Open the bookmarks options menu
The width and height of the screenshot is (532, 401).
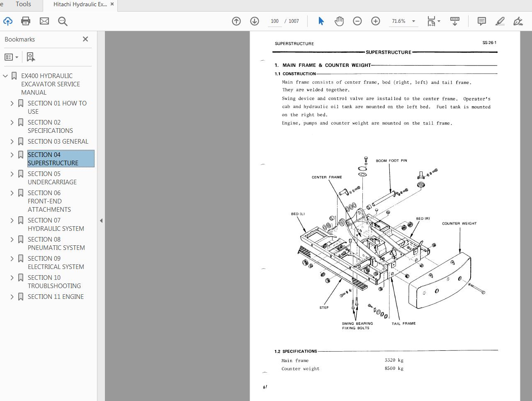point(10,56)
